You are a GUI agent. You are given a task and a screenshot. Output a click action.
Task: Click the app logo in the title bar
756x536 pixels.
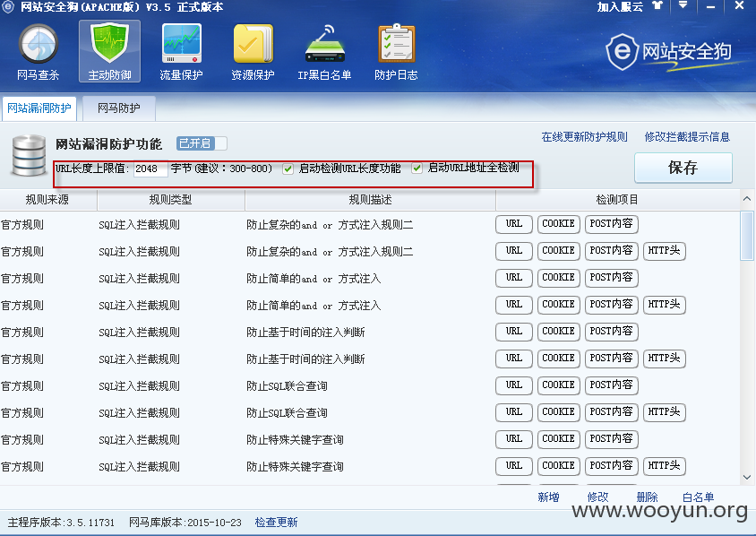[x=8, y=7]
